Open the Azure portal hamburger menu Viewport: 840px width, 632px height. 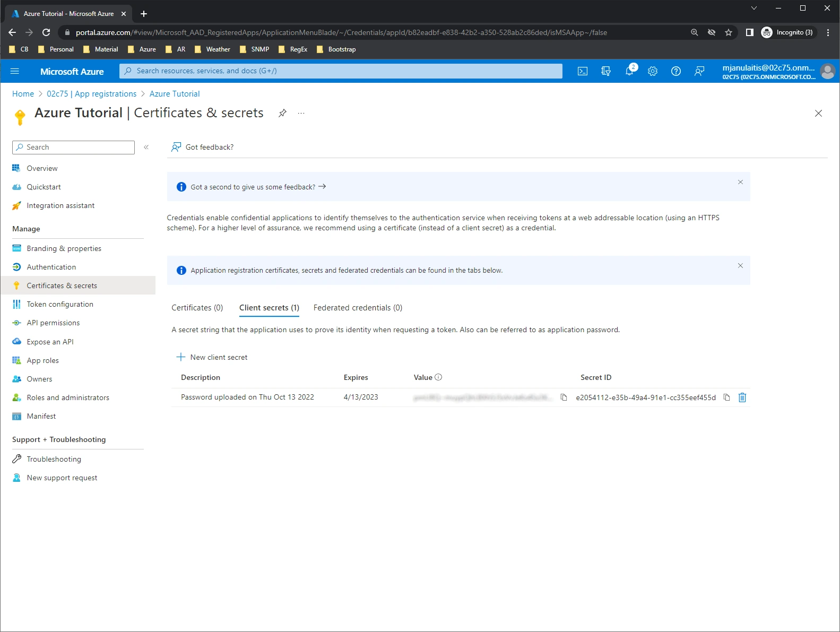(15, 71)
